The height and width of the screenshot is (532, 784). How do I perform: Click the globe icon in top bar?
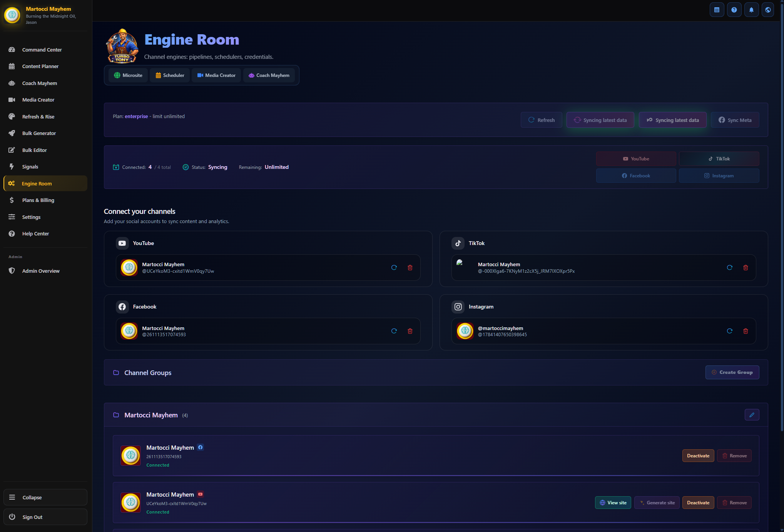coord(768,10)
